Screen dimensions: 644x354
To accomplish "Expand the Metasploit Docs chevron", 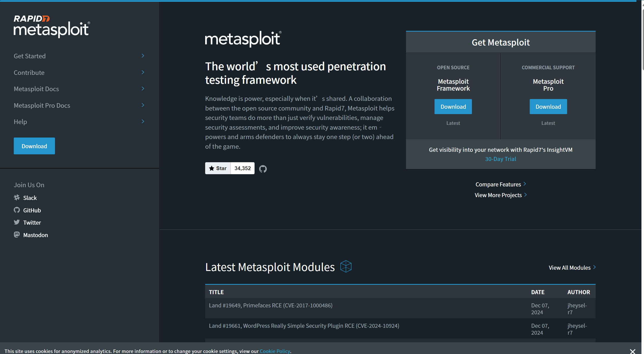I will [143, 89].
